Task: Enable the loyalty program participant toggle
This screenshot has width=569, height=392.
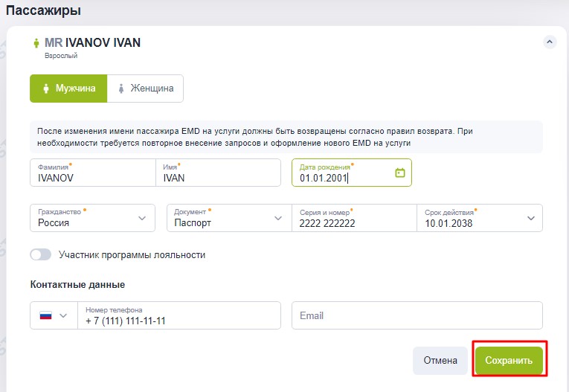Action: click(x=41, y=255)
